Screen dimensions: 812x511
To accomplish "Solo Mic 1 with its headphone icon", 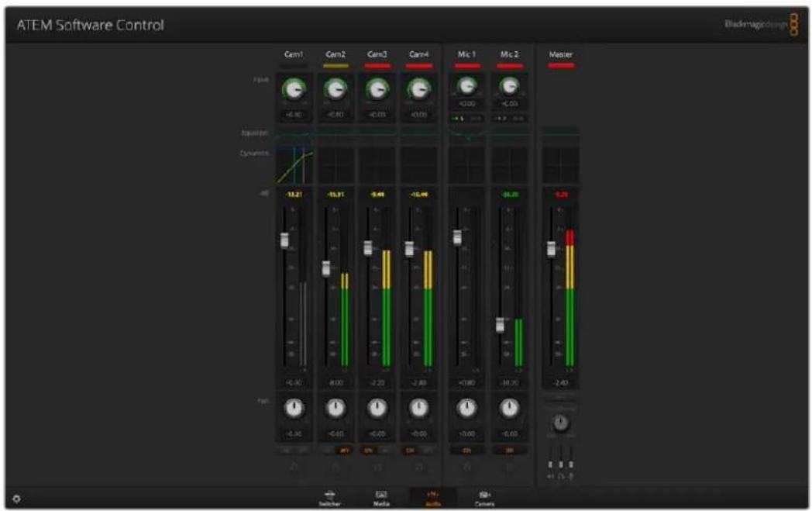I will click(x=466, y=467).
